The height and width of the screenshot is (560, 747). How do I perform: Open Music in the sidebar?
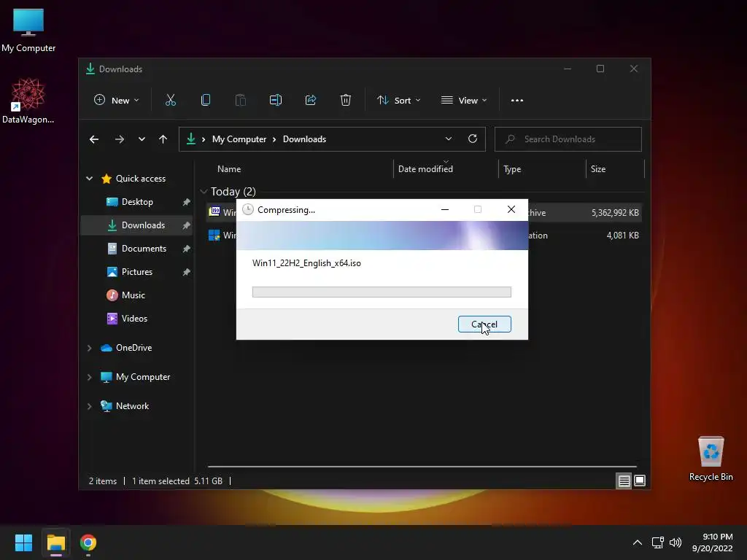point(125,295)
